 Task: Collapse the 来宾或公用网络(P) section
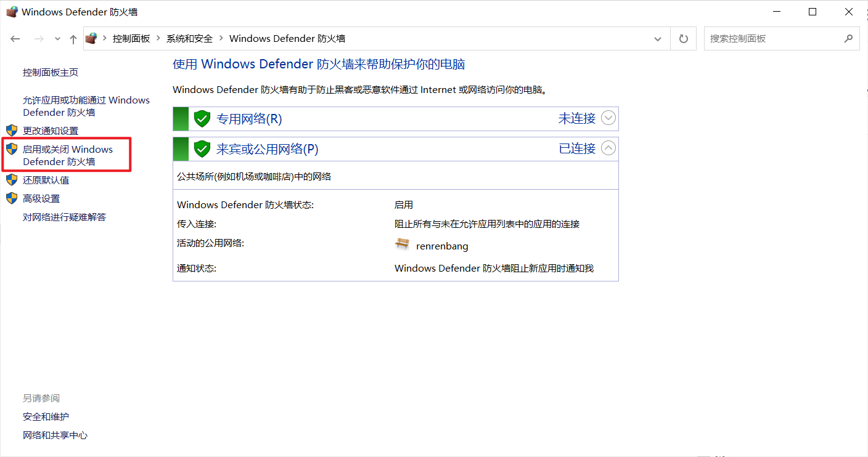pos(608,148)
